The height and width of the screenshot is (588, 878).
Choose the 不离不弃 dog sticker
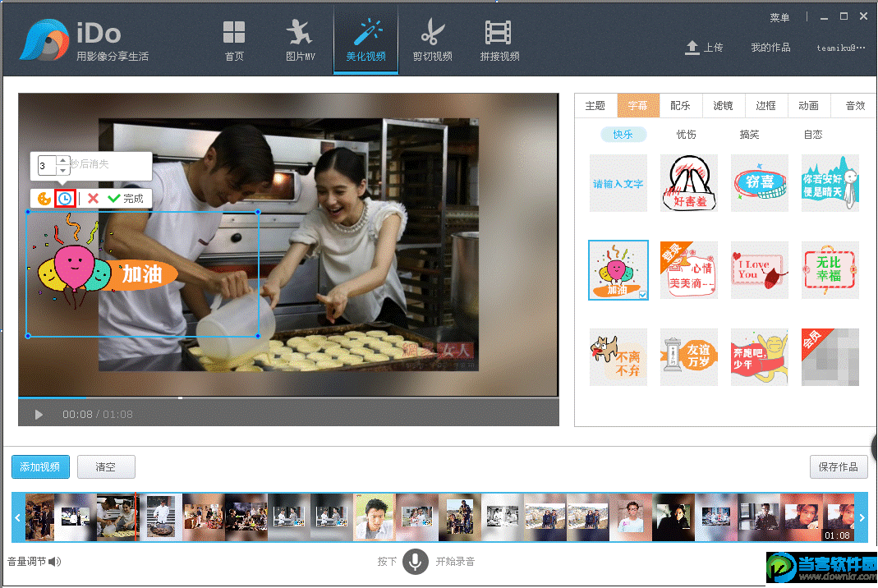tap(618, 356)
